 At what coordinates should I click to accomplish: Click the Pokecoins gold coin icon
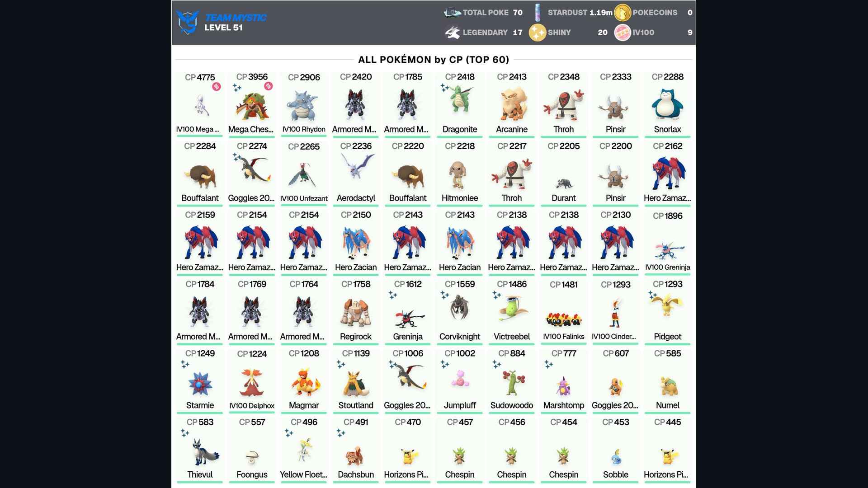pos(623,13)
